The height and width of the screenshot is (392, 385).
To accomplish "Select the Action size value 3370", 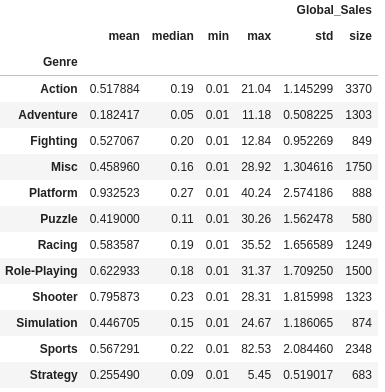I will click(x=358, y=89).
